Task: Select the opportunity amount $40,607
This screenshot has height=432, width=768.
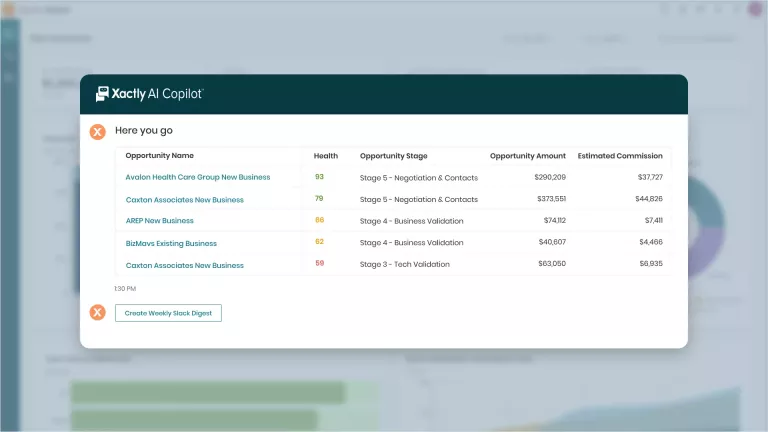Action: 552,241
